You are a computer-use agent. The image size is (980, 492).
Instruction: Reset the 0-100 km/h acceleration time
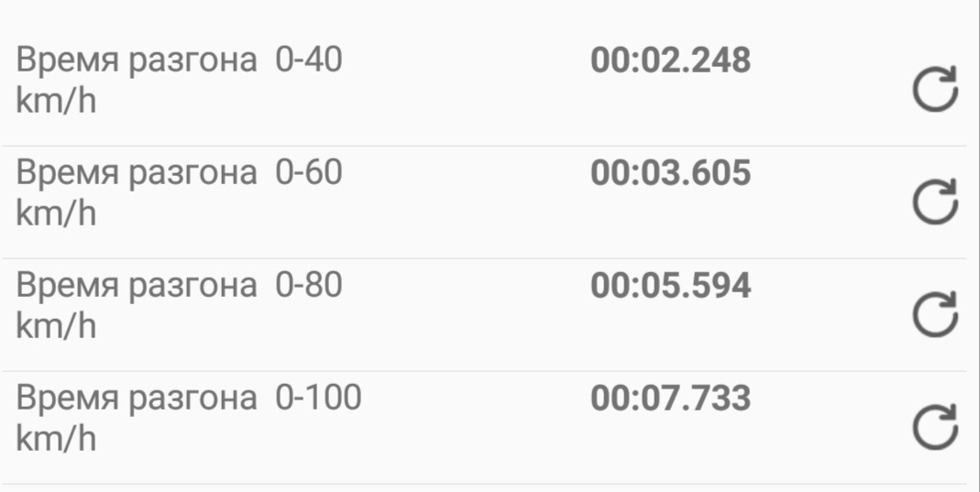coord(935,428)
